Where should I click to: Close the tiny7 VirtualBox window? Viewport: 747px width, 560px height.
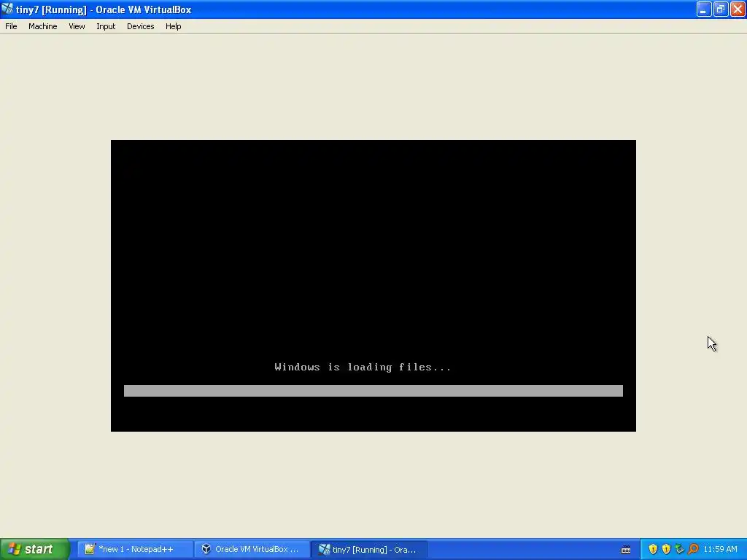pyautogui.click(x=738, y=9)
